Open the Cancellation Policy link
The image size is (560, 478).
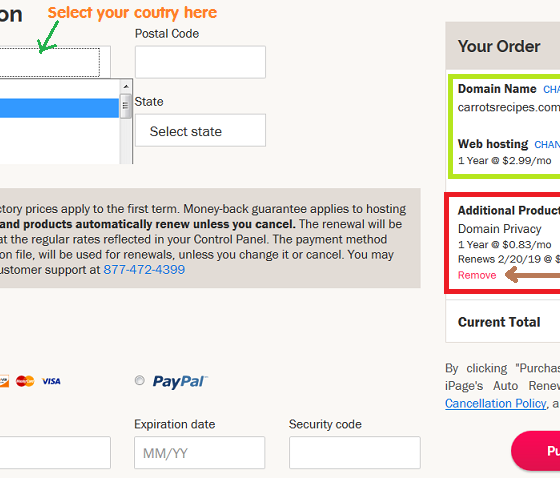(x=496, y=403)
